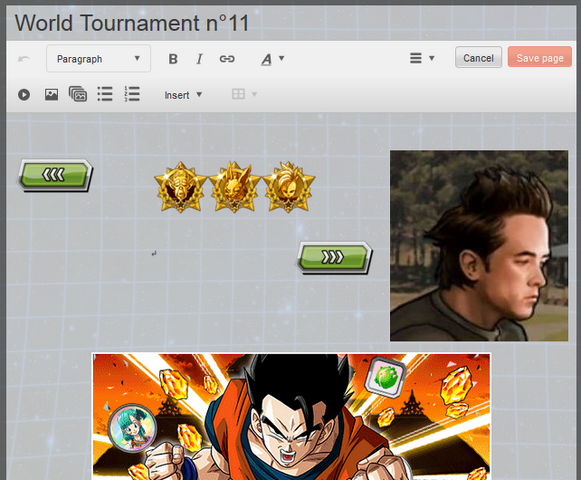The image size is (581, 480).
Task: Insert a link with chain icon
Action: (227, 59)
